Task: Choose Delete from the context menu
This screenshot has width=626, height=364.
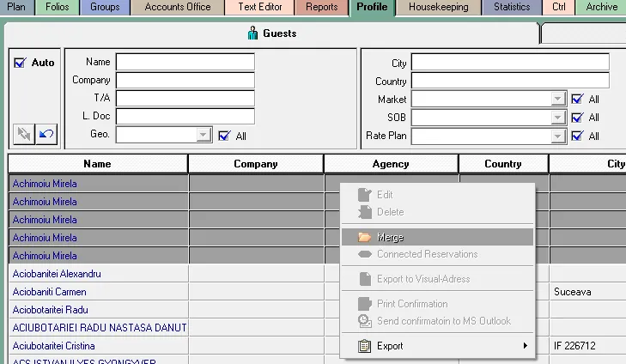Action: tap(438, 212)
